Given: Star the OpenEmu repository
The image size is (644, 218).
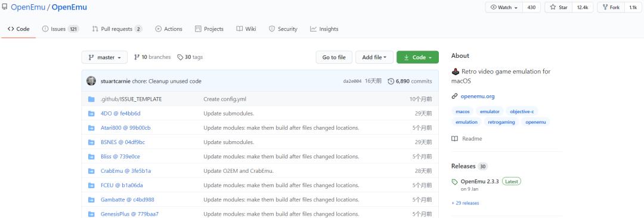Looking at the screenshot, I should 559,7.
